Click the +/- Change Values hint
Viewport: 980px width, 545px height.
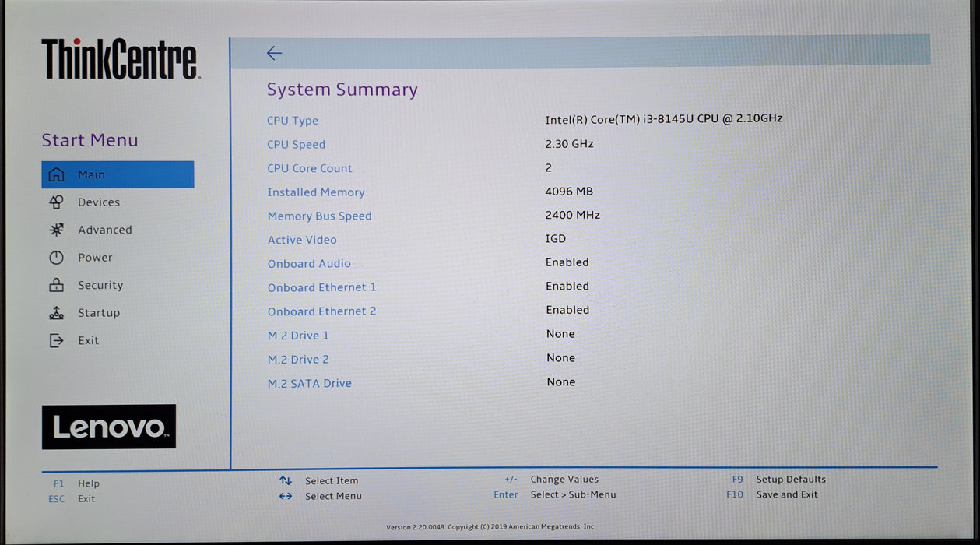pyautogui.click(x=552, y=480)
